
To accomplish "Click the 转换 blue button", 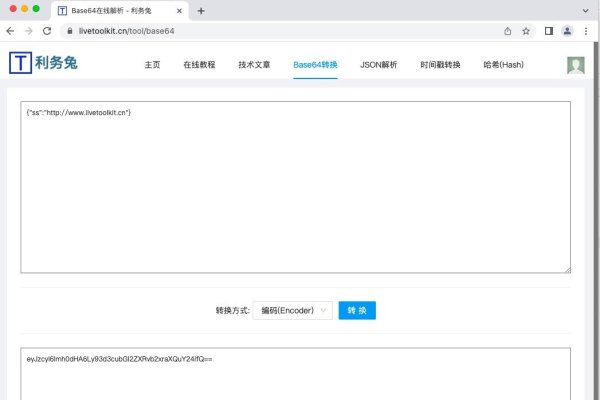I will pos(357,310).
